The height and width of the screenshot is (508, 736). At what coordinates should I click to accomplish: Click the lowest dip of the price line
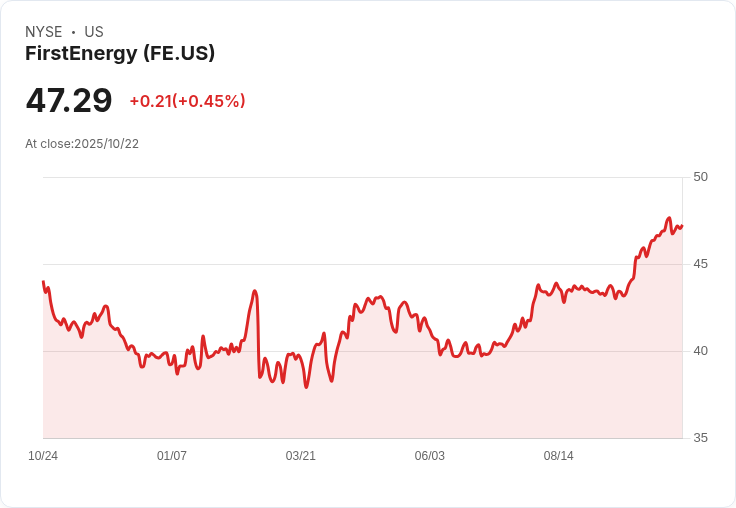306,387
